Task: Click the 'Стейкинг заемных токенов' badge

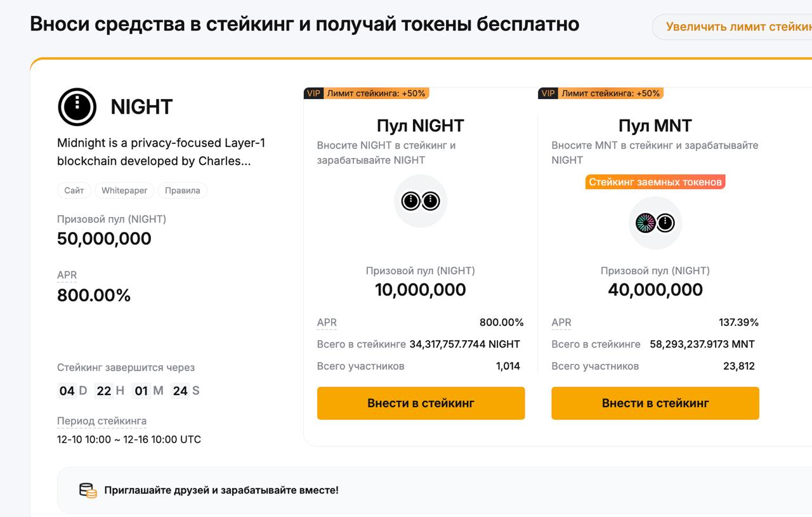Action: pyautogui.click(x=655, y=181)
